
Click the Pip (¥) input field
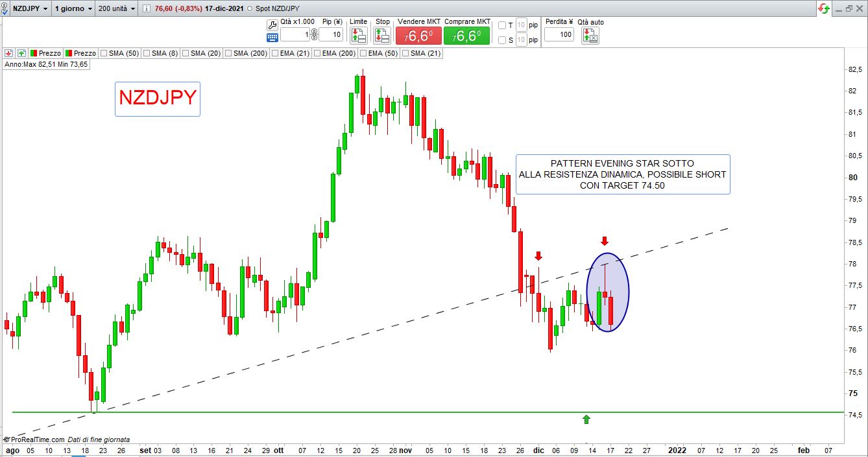[x=331, y=35]
